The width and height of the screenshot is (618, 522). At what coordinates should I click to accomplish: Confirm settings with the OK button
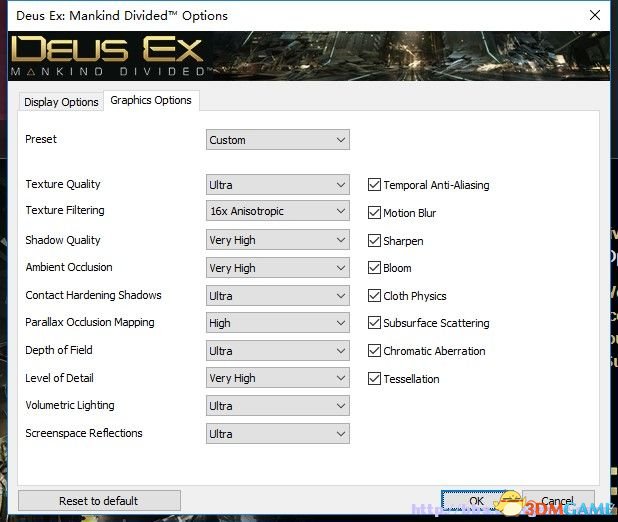[x=476, y=501]
